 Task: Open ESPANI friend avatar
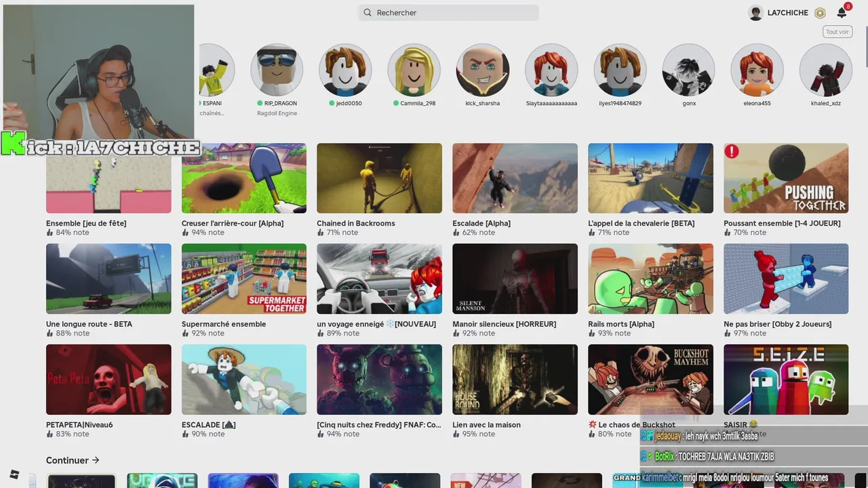point(216,70)
